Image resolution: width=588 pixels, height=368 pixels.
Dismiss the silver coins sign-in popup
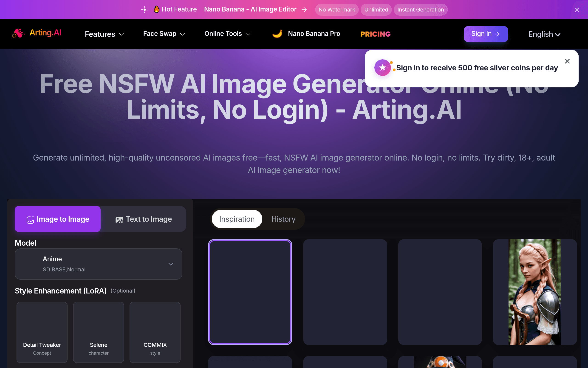[x=567, y=61]
